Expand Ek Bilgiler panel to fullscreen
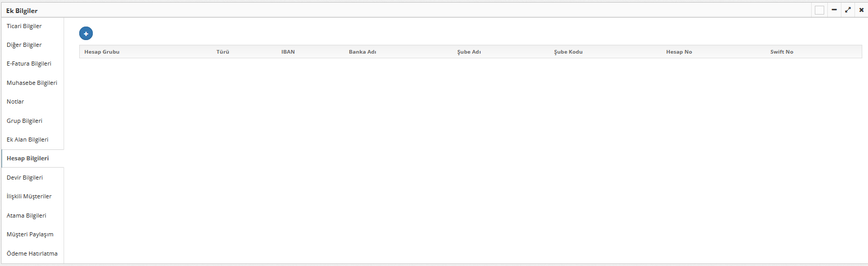 tap(848, 10)
